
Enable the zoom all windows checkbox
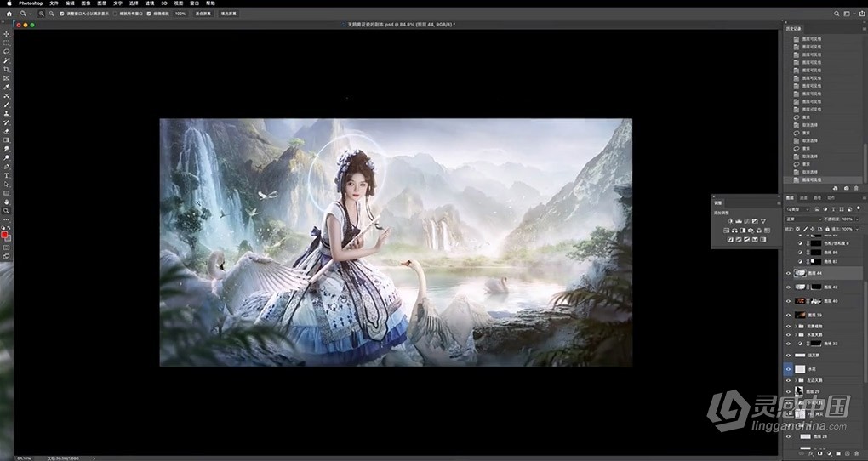(x=115, y=14)
